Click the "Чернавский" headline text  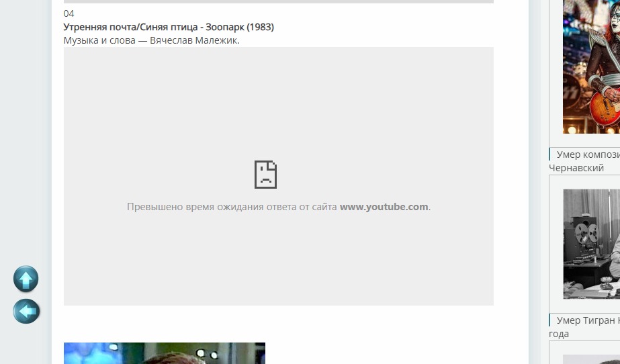576,168
